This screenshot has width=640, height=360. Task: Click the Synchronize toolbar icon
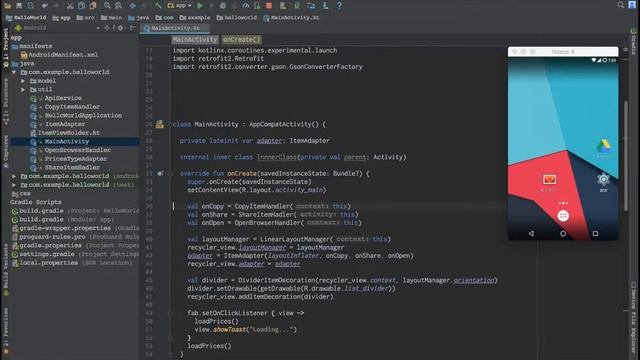pyautogui.click(x=31, y=6)
